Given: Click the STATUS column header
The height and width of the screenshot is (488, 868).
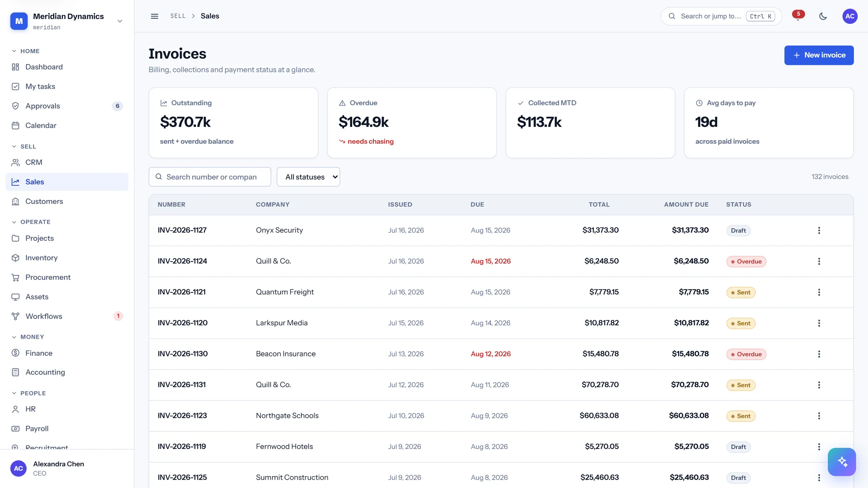Looking at the screenshot, I should click(739, 205).
